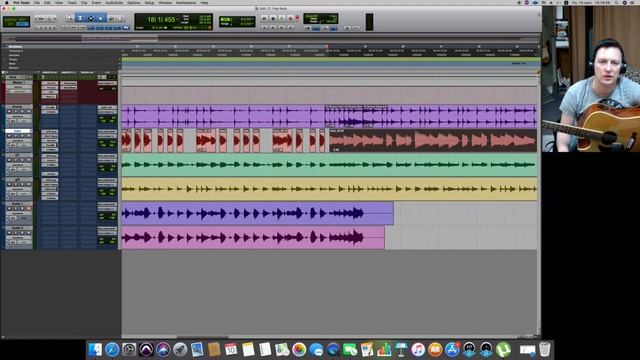Click the transport Stop button
This screenshot has height=360, width=640.
click(x=273, y=18)
